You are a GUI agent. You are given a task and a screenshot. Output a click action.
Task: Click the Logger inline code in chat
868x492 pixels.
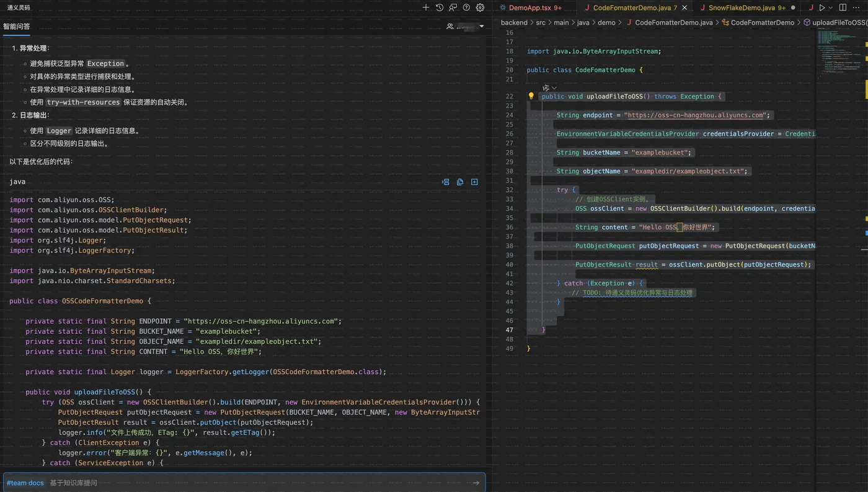pyautogui.click(x=59, y=131)
